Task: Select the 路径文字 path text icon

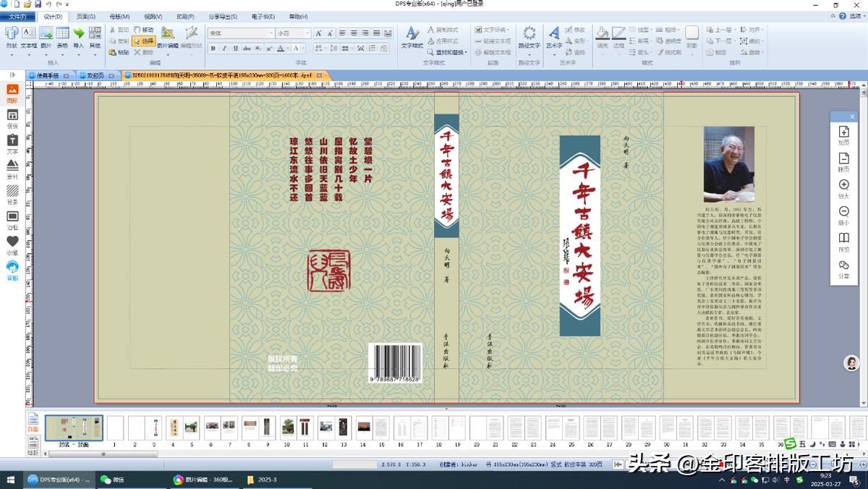Action: coord(529,33)
